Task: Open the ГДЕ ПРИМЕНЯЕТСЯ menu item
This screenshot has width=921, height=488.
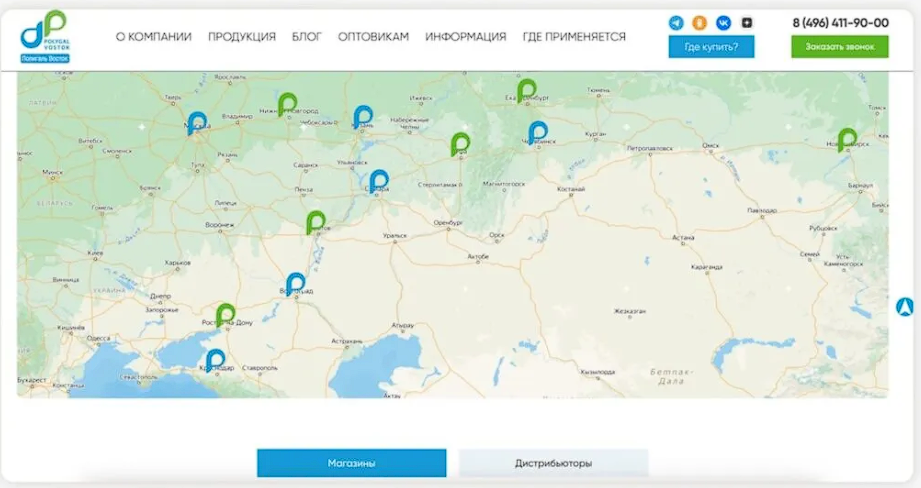Action: (574, 37)
